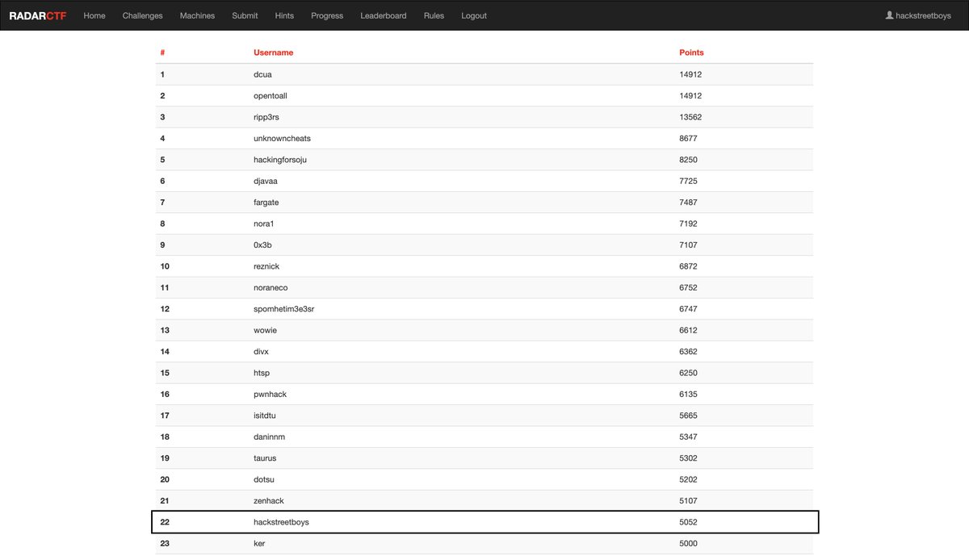Image resolution: width=969 pixels, height=560 pixels.
Task: Click points value 5000
Action: (689, 543)
